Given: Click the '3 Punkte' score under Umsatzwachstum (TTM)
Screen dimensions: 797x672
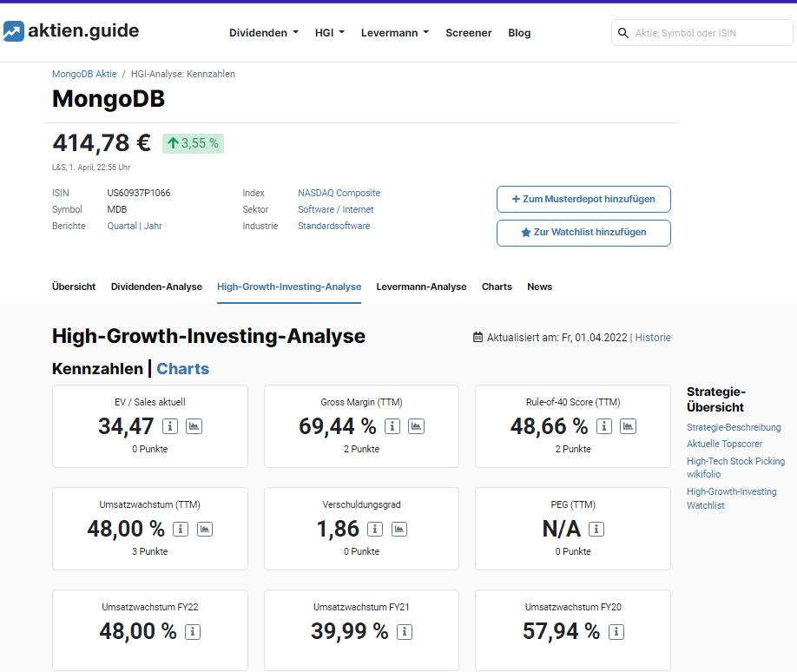Looking at the screenshot, I should coord(150,551).
